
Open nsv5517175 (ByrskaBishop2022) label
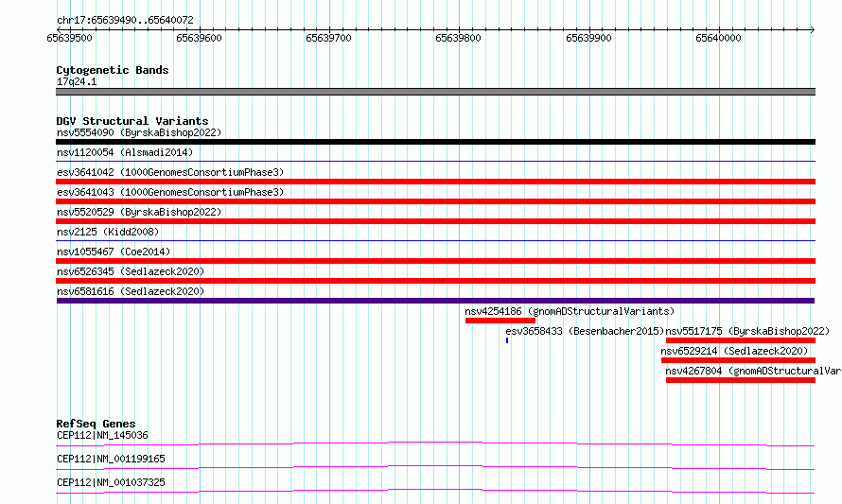pyautogui.click(x=747, y=331)
